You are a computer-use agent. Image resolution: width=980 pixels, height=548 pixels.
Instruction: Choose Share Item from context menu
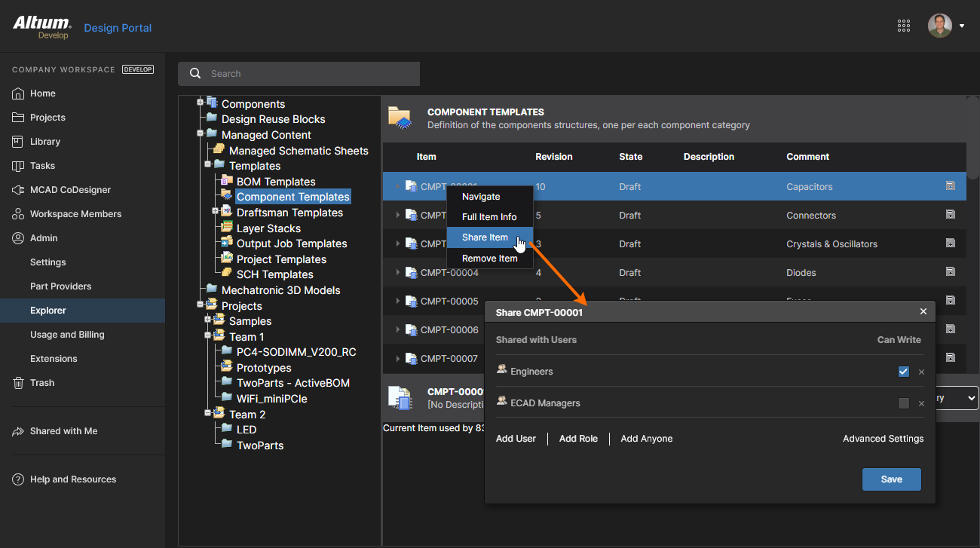485,237
